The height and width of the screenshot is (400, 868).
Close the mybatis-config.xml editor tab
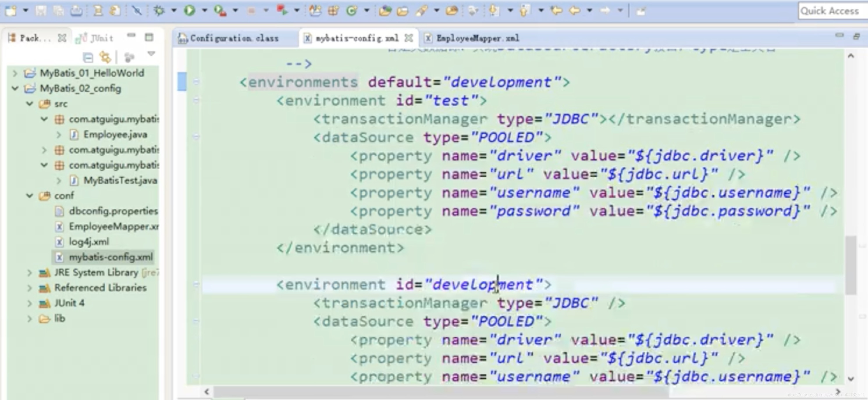(408, 38)
